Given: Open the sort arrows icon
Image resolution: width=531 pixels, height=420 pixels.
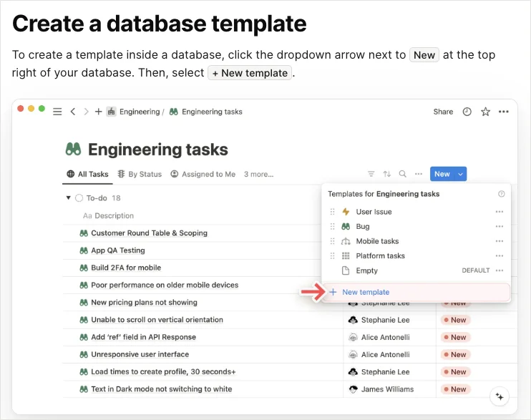Looking at the screenshot, I should (387, 174).
